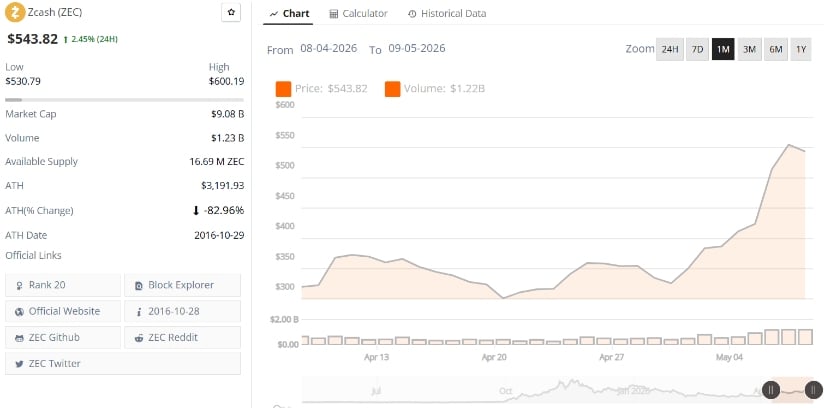
Task: Select the Volume value $1.23 B
Action: (227, 138)
